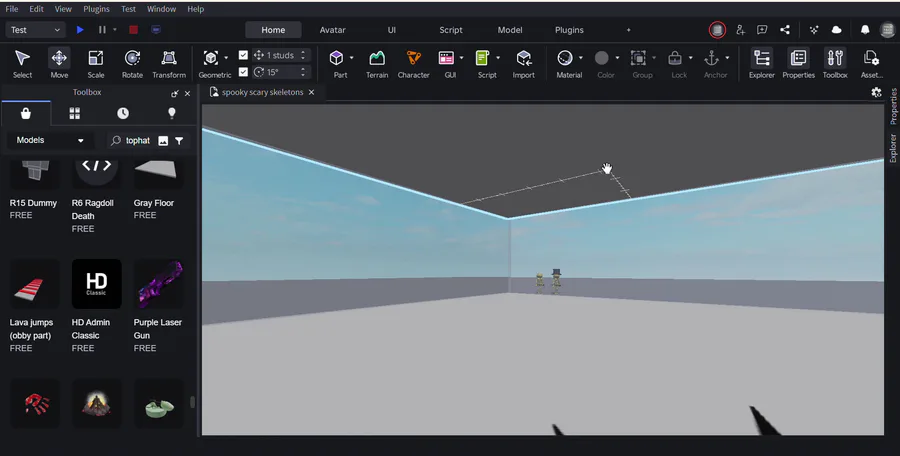This screenshot has width=900, height=456.
Task: Close the spooky scary skeletons tab
Action: coord(312,92)
